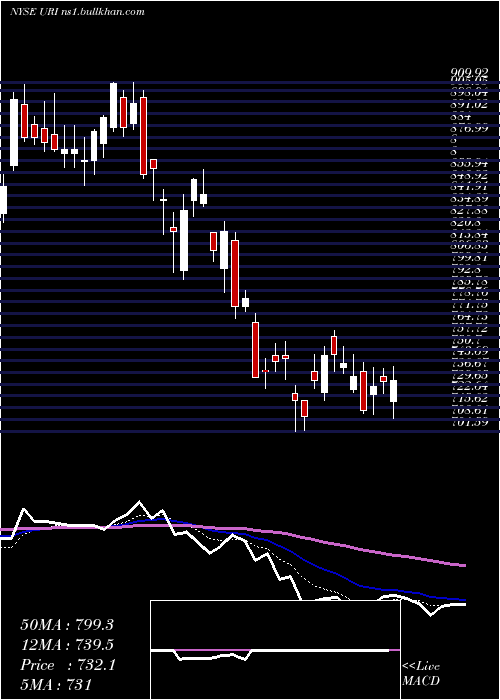Select the '50MA : 799.3' readout
Viewport: 500px width, 700px height.
(67, 625)
